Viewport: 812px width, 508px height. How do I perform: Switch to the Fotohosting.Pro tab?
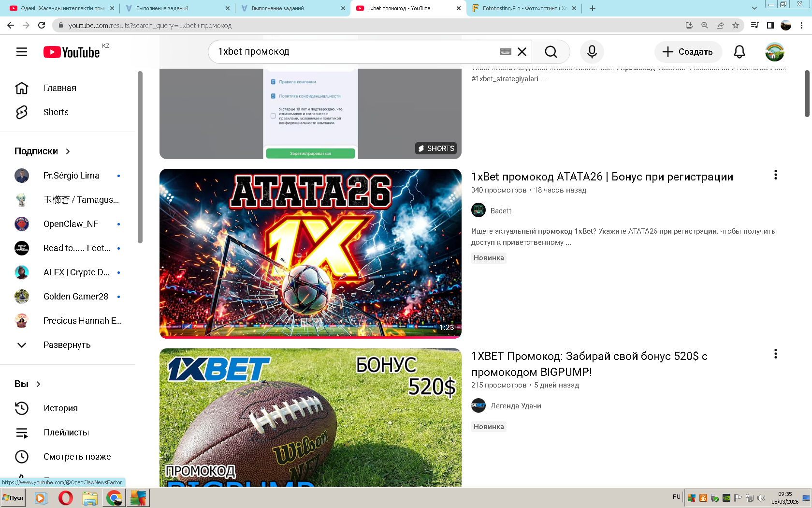click(x=523, y=8)
